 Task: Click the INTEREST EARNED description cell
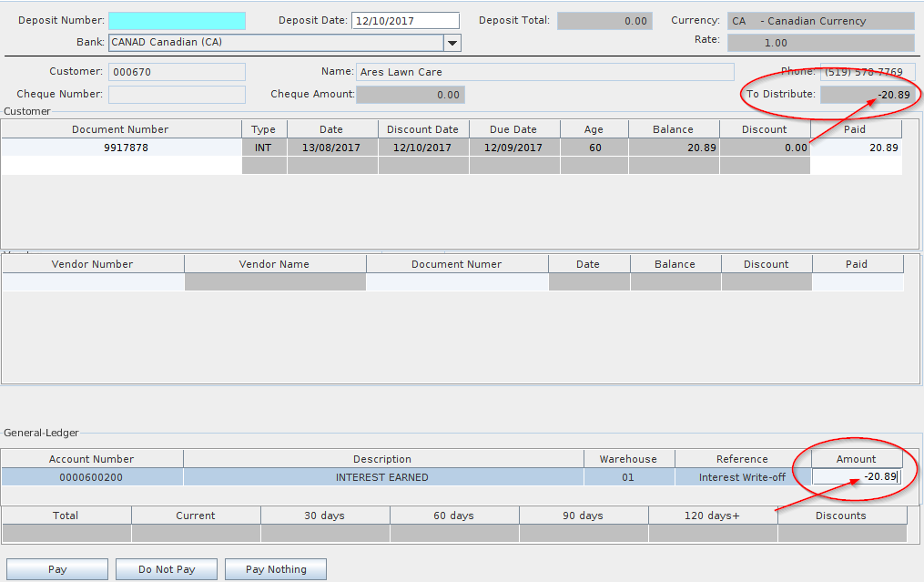382,477
